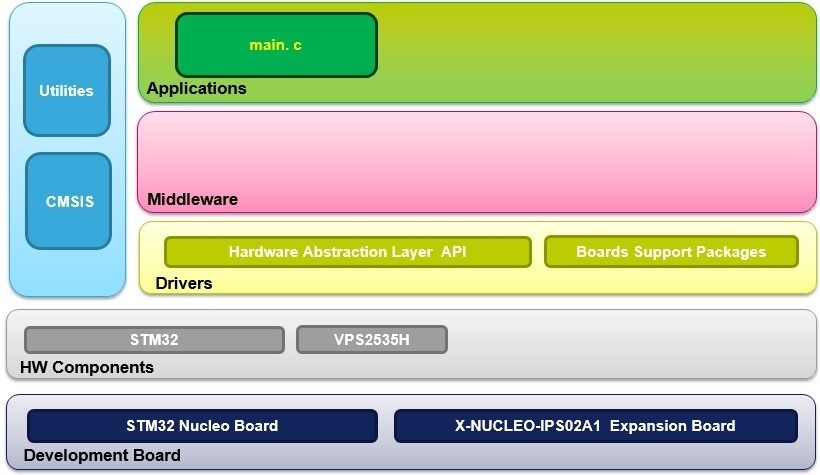820x475 pixels.
Task: Click the HW Components label
Action: click(87, 367)
